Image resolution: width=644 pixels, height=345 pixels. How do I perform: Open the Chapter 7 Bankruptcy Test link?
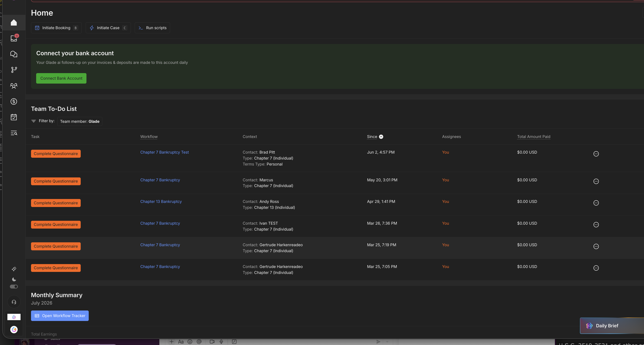(164, 152)
